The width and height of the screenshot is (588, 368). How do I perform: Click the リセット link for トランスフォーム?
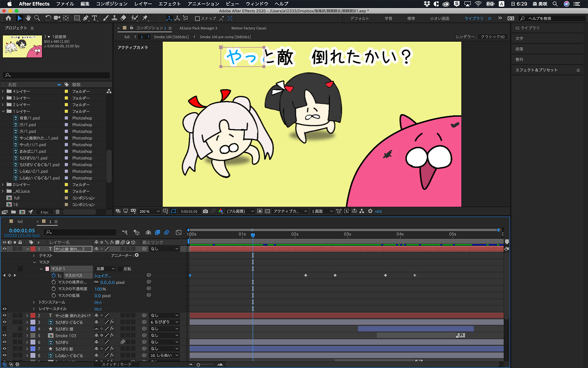(x=98, y=302)
